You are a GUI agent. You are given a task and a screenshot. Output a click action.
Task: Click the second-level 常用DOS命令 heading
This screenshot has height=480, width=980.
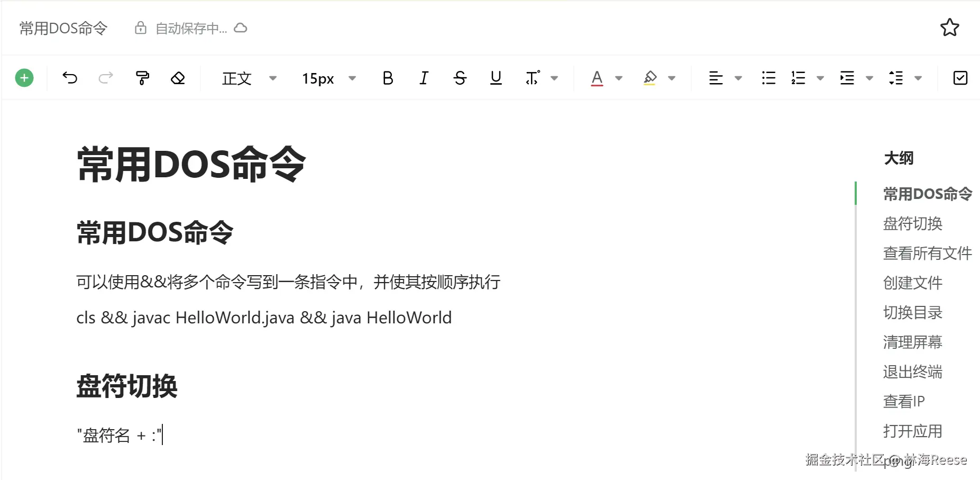[x=155, y=232]
